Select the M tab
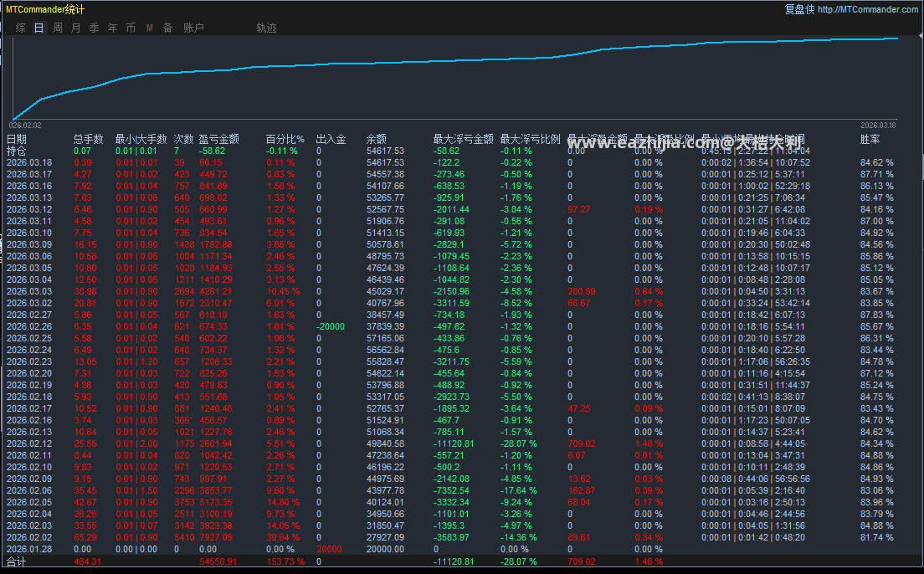 click(150, 28)
